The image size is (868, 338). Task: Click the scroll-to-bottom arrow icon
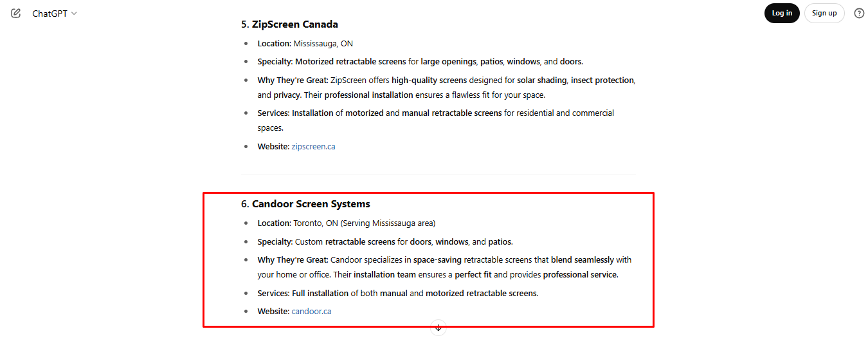[439, 328]
